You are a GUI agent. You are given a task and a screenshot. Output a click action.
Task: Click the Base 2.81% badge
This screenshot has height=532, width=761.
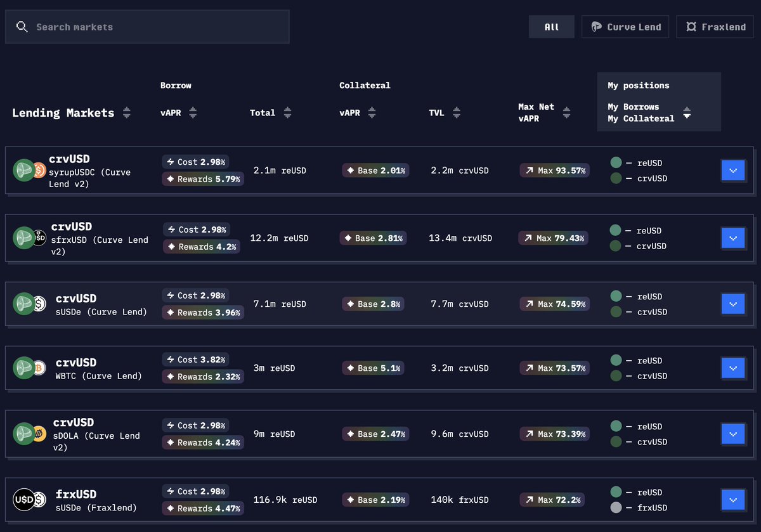(373, 238)
